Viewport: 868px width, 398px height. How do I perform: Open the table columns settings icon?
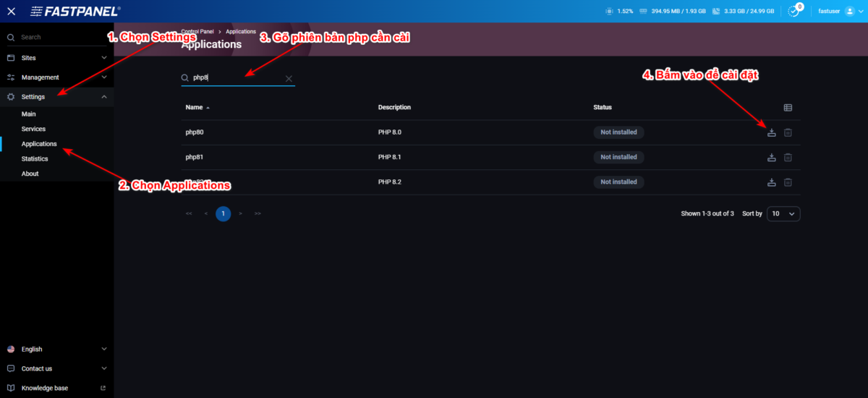[x=788, y=108]
